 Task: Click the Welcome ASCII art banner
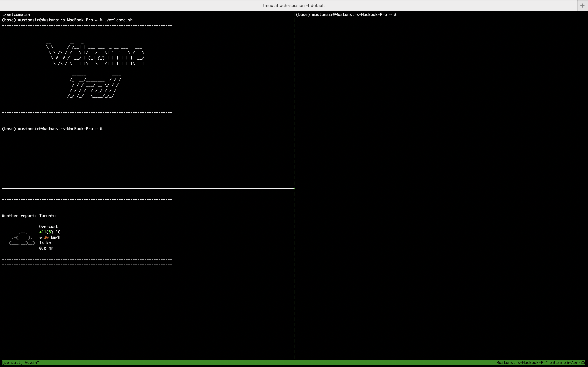point(95,53)
